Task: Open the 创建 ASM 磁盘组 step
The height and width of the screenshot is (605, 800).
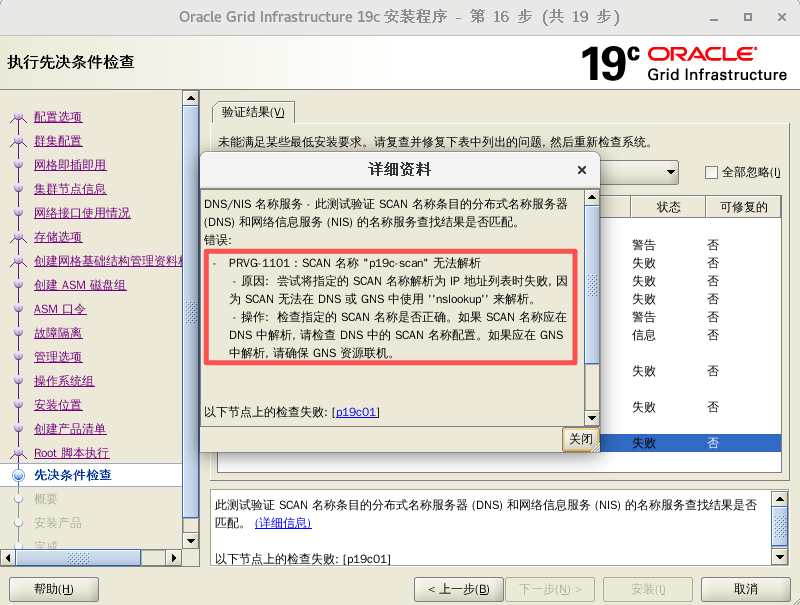Action: coord(80,285)
